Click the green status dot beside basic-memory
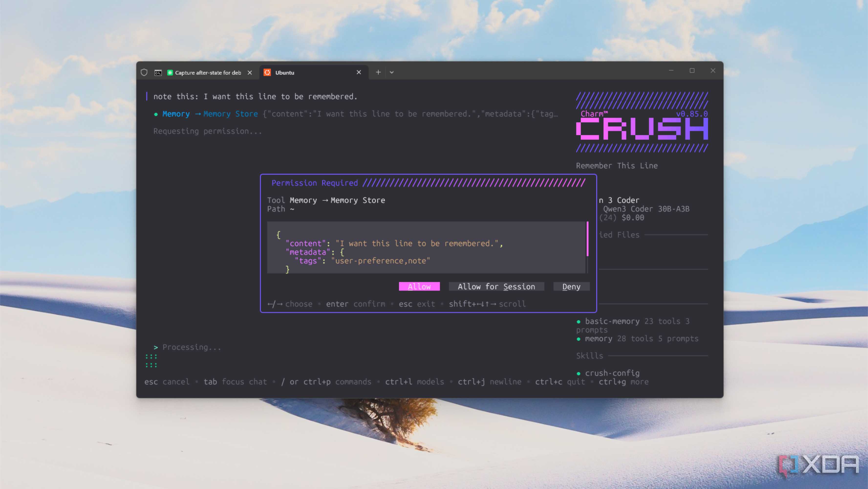 click(x=579, y=322)
